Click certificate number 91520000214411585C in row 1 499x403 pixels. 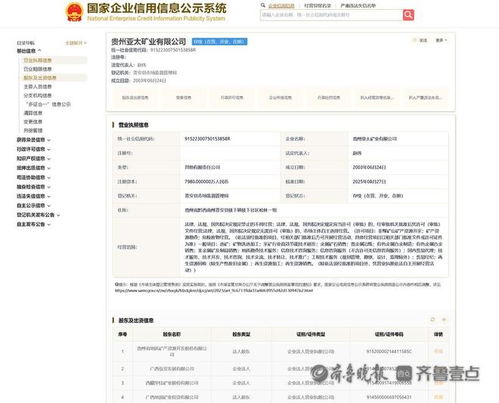click(x=389, y=351)
